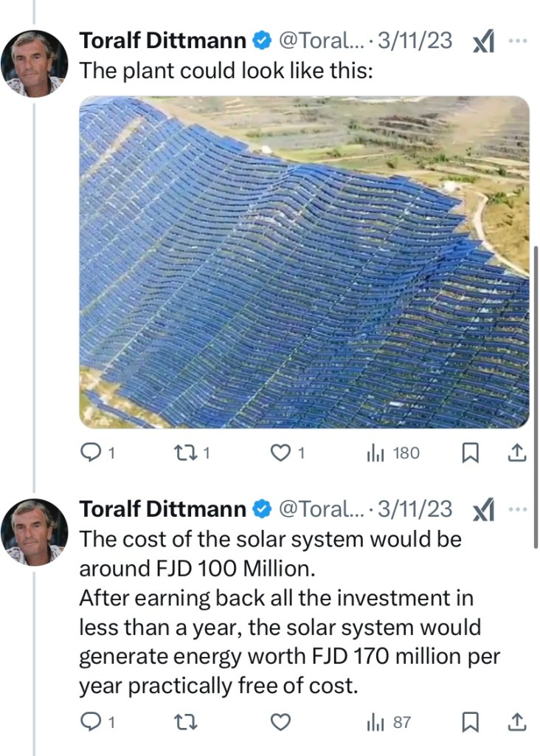Expand three-dot menu on FJD cost tweet
Screen dimensions: 540x756
coord(519,509)
